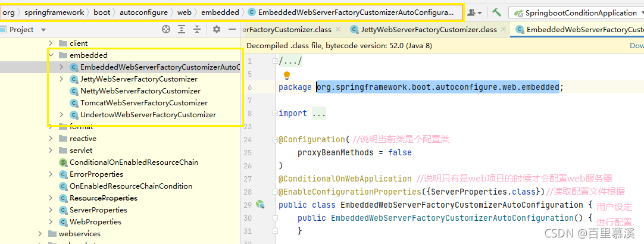
Task: Open SpringbootConditionApplication run configuration dropdown
Action: click(x=576, y=12)
